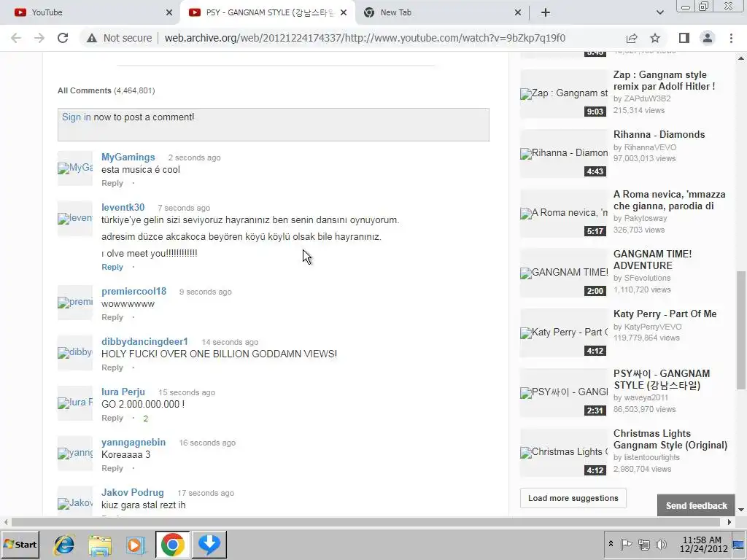Open the Chrome three-dot menu

pyautogui.click(x=731, y=38)
